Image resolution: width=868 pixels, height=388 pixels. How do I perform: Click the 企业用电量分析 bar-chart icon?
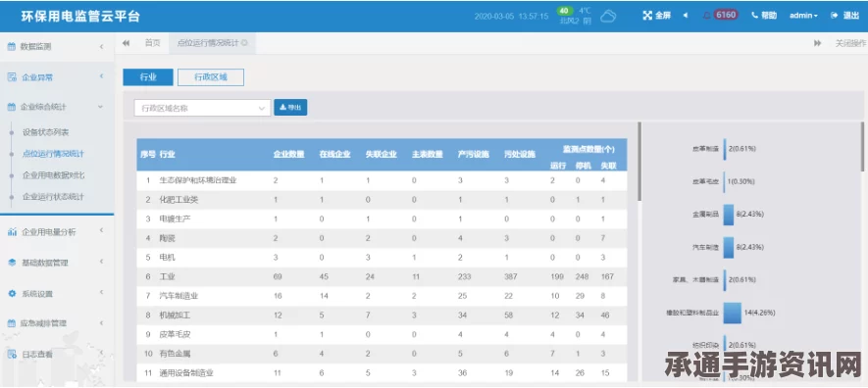(12, 231)
